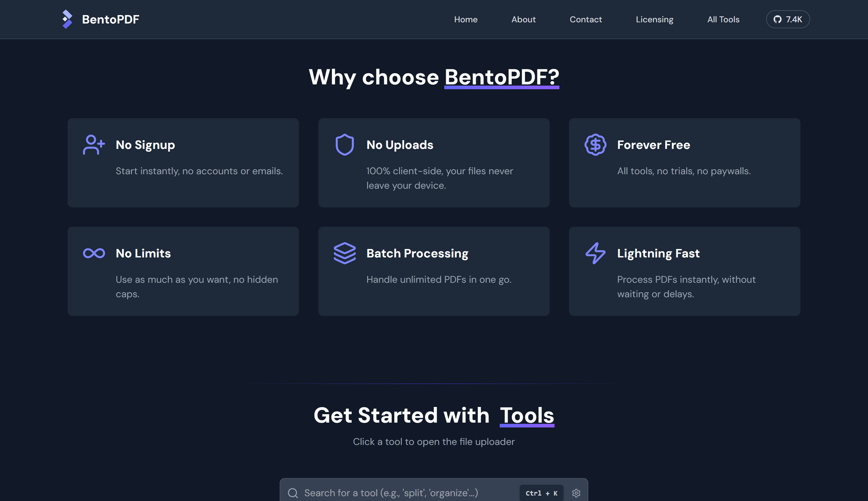Open the Licensing page
This screenshot has width=868, height=501.
pyautogui.click(x=654, y=19)
